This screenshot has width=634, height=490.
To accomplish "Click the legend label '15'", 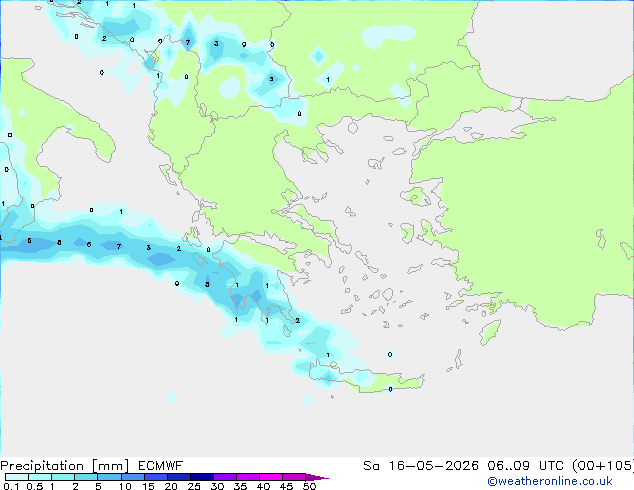I will pos(148,486).
